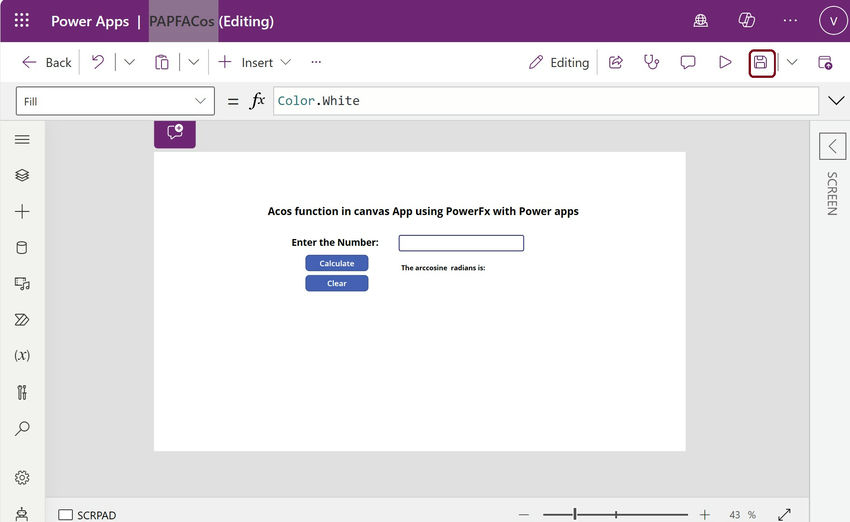Click the Clear button
Image resolution: width=850 pixels, height=522 pixels.
point(337,283)
